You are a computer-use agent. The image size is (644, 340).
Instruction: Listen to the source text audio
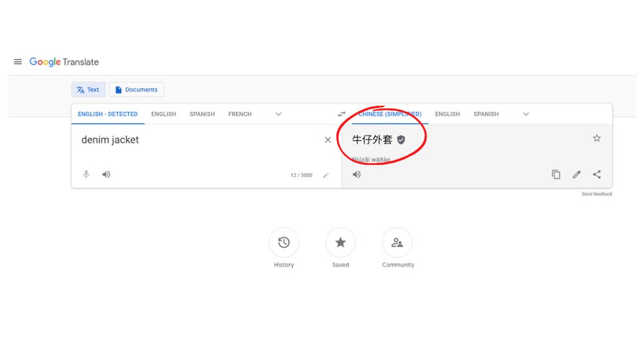pos(106,175)
